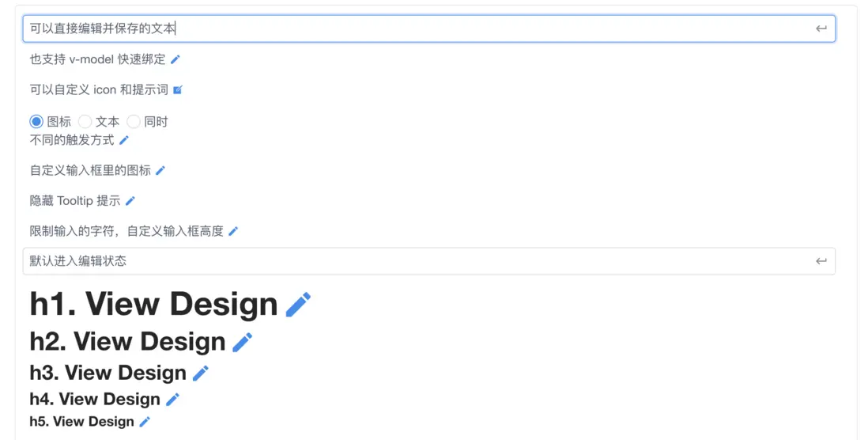Click the enter icon in the top input
868x440 pixels.
821,29
